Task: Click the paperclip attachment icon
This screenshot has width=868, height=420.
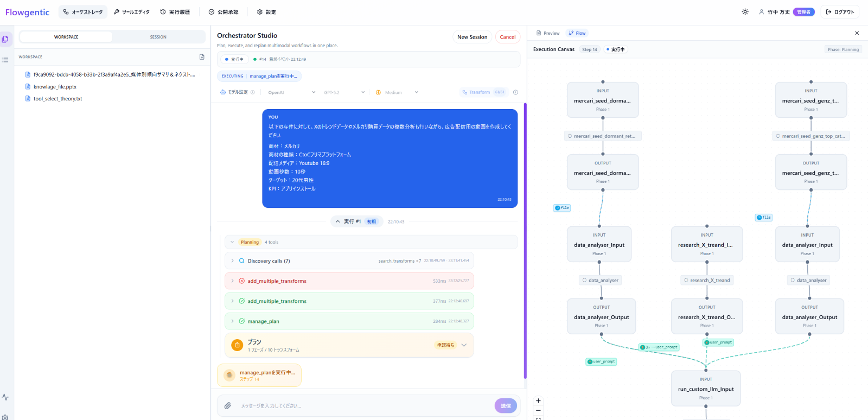Action: click(228, 405)
